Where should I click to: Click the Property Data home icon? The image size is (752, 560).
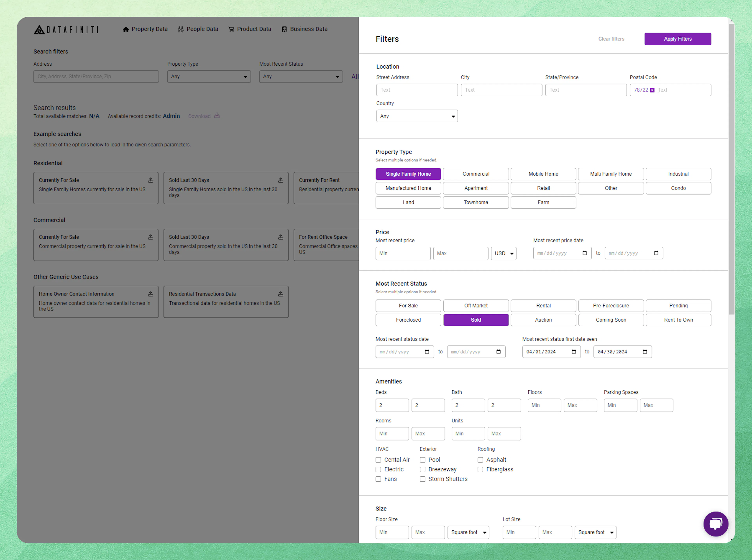(126, 29)
